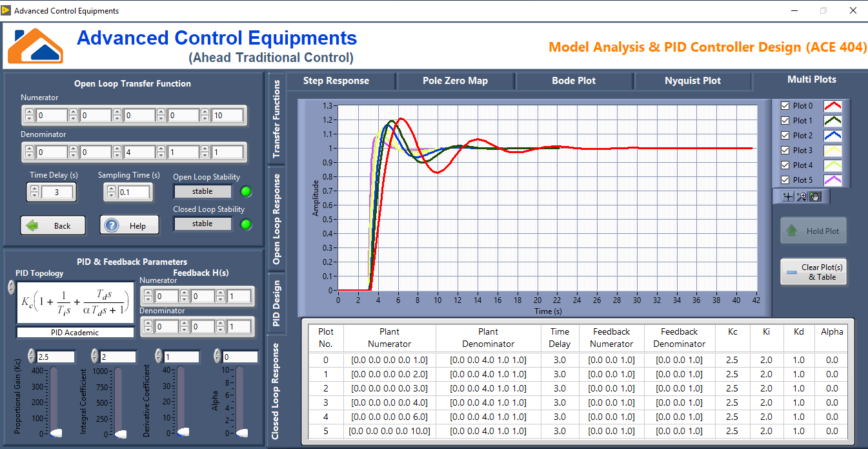Click the Derivative Coefficient value stepper arrows
This screenshot has width=868, height=449.
coord(158,357)
